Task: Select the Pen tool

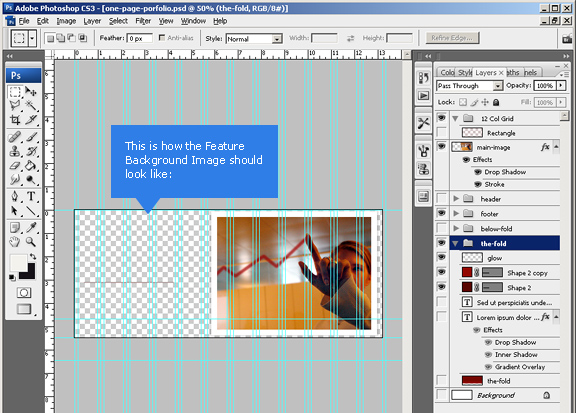Action: click(15, 197)
